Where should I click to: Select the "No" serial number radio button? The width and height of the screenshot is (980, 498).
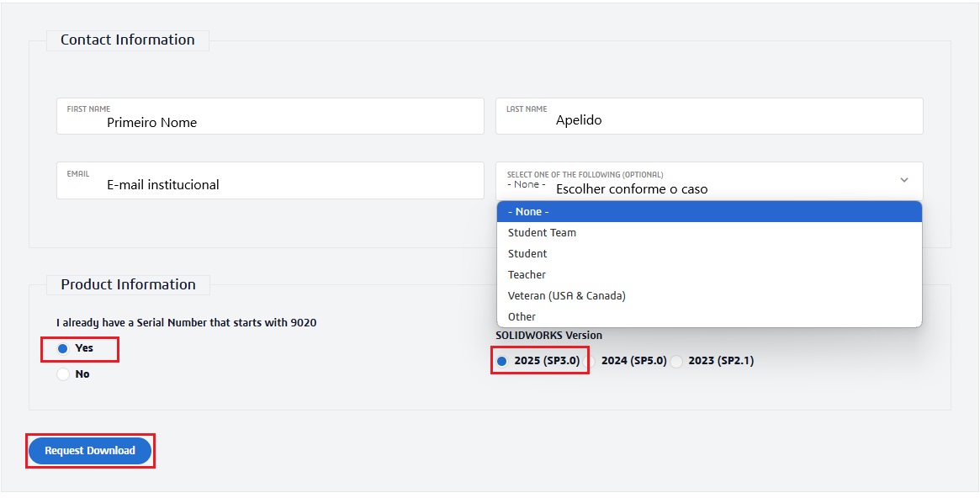(x=63, y=374)
